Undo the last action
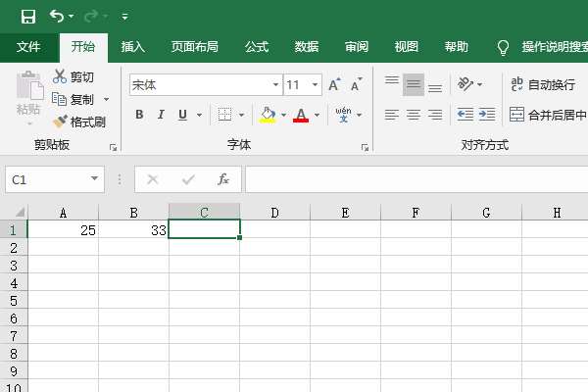 tap(57, 16)
